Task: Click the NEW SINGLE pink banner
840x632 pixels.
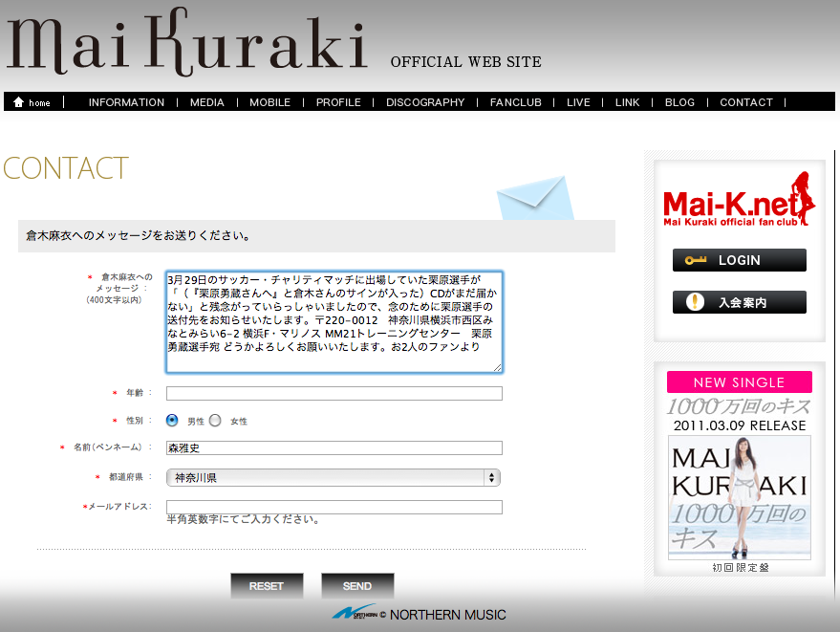Action: 740,382
